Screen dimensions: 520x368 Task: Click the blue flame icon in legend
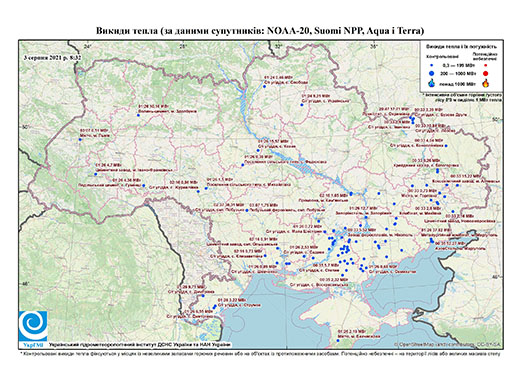(x=432, y=83)
